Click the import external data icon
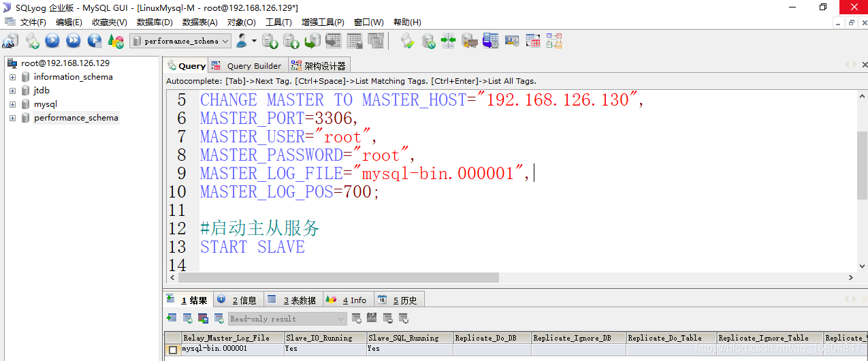Viewport: 868px width, 361px height. click(270, 41)
